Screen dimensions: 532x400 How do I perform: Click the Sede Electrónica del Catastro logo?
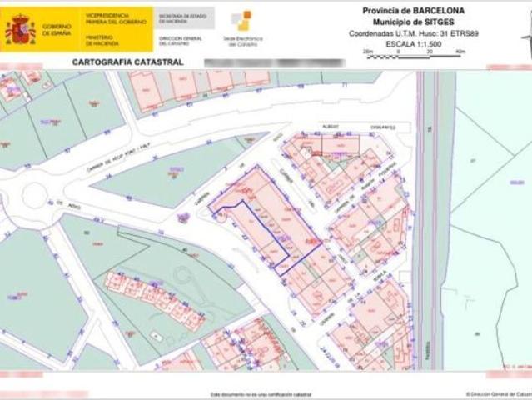click(x=242, y=29)
